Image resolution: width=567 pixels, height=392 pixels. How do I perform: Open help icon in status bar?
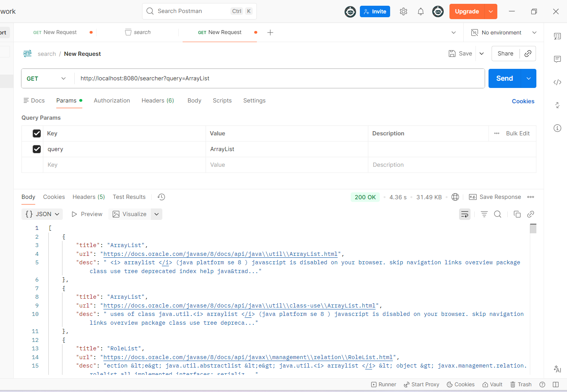pos(542,384)
